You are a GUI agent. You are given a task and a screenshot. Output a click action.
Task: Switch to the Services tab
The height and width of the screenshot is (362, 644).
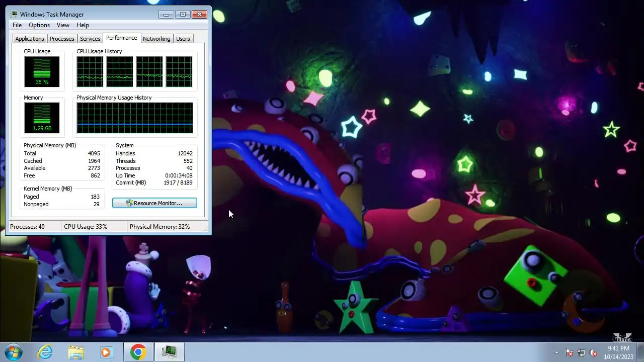(x=90, y=39)
